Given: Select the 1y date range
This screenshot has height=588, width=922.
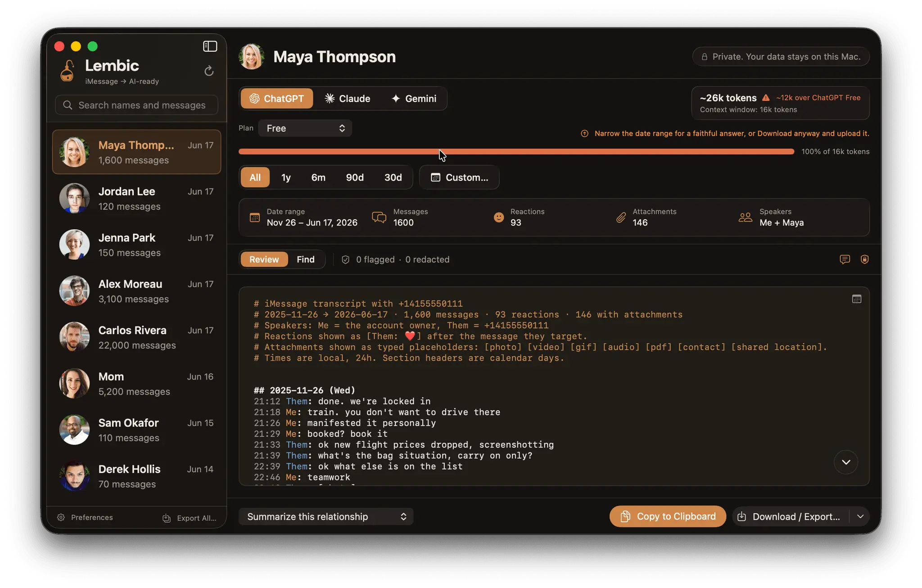Looking at the screenshot, I should (286, 177).
